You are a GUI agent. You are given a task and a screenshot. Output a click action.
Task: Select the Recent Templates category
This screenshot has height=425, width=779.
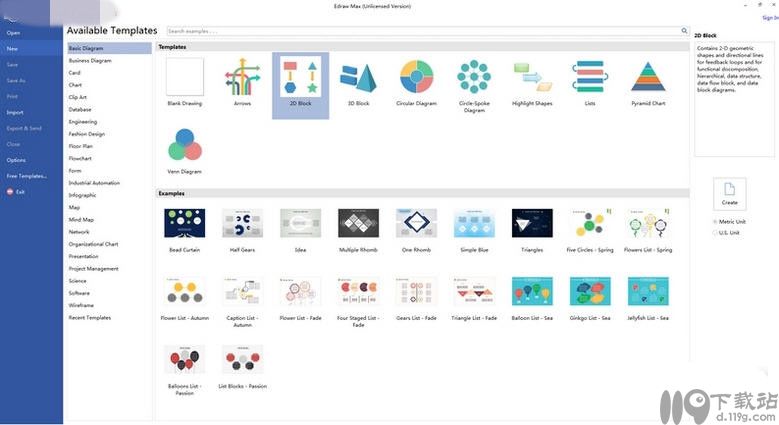point(90,318)
